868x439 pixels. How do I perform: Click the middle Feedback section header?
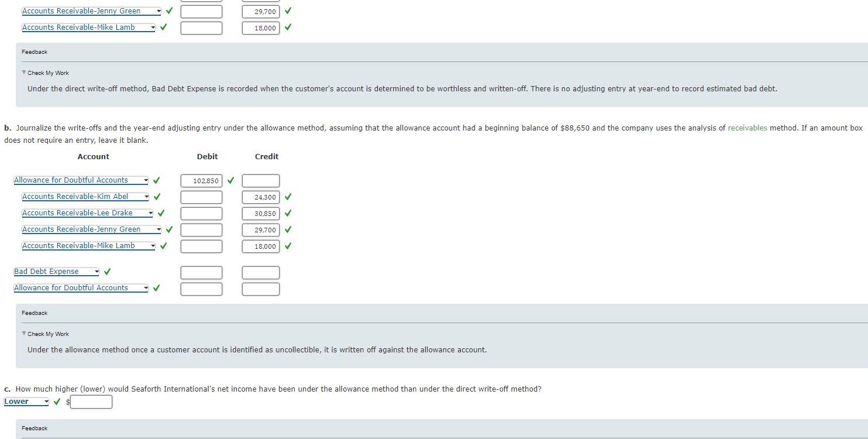[x=34, y=313]
